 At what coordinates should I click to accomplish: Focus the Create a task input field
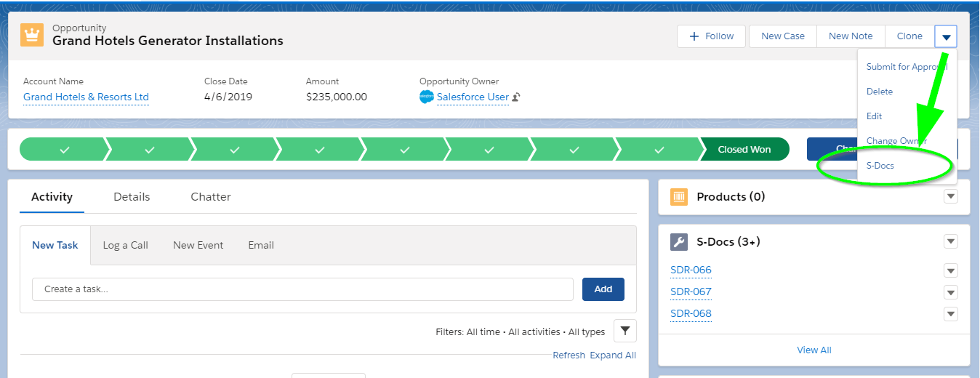[x=302, y=289]
